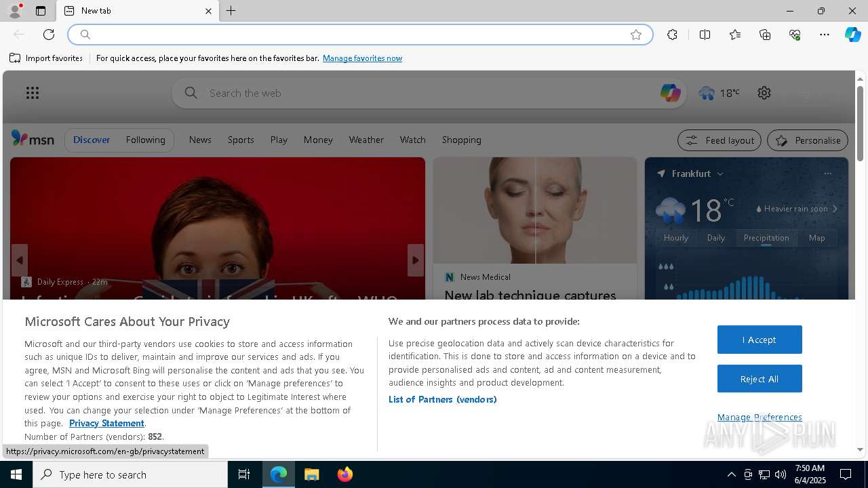Open weather widget showing 18°C

click(x=719, y=93)
